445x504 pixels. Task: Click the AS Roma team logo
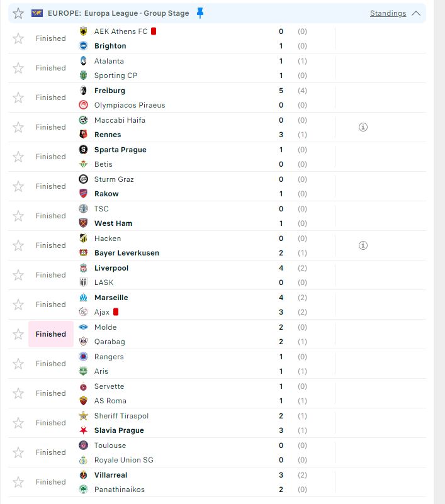[83, 401]
